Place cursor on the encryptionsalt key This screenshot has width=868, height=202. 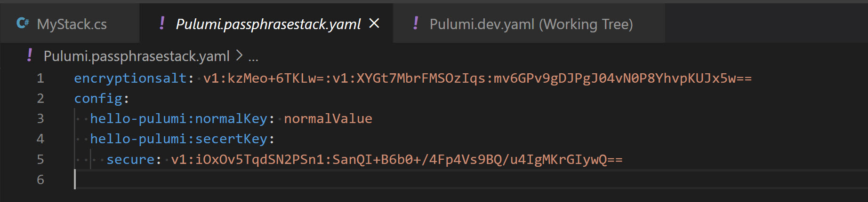pos(130,78)
